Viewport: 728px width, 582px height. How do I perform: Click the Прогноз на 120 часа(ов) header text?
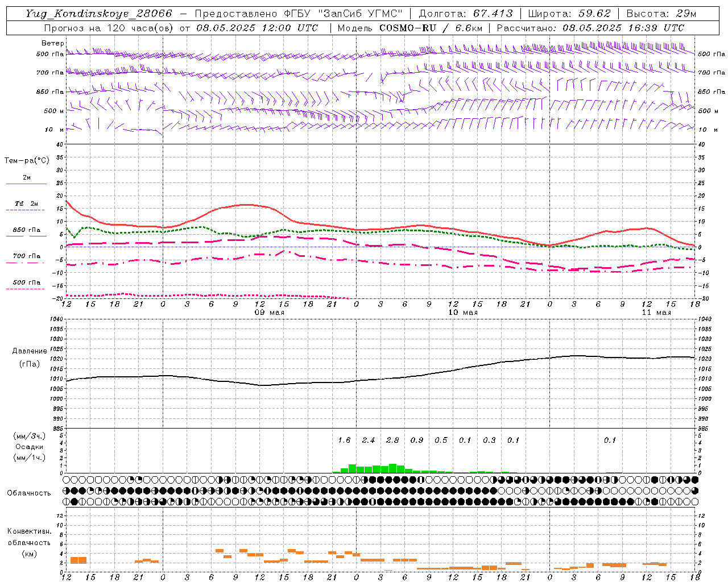click(x=109, y=28)
